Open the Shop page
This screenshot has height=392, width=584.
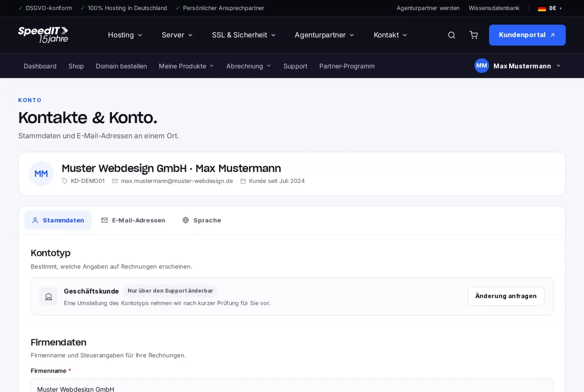point(76,66)
